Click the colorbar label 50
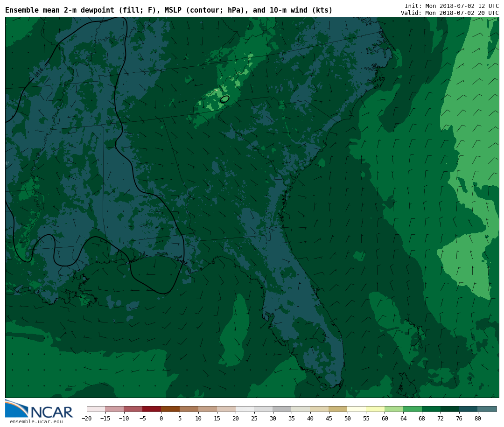 coord(348,418)
